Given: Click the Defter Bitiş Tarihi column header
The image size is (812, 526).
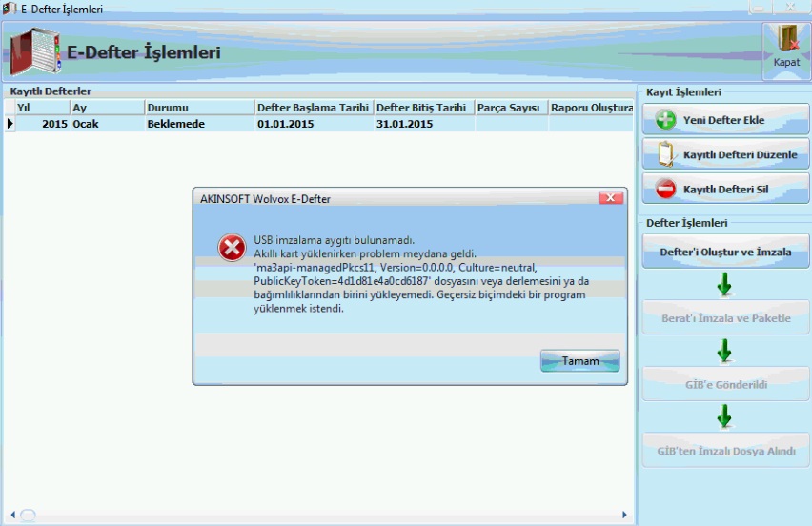Looking at the screenshot, I should coord(424,108).
